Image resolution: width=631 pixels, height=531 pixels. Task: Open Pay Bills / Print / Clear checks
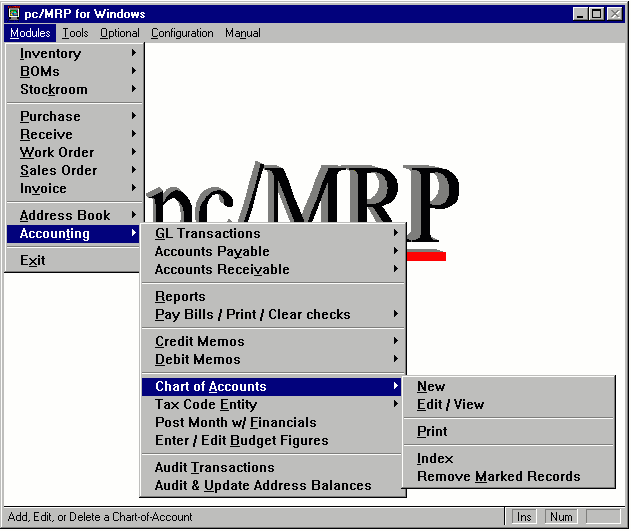(273, 315)
